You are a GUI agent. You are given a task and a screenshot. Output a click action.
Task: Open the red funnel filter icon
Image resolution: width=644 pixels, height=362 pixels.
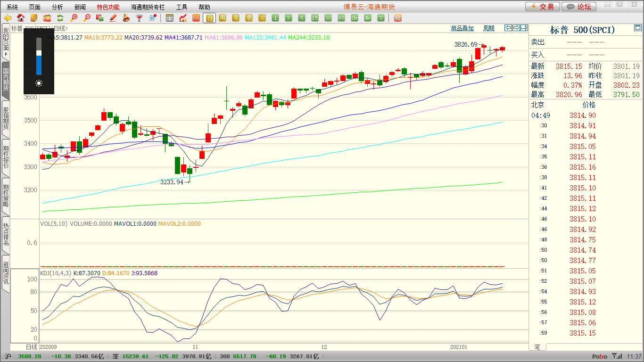coord(139,18)
